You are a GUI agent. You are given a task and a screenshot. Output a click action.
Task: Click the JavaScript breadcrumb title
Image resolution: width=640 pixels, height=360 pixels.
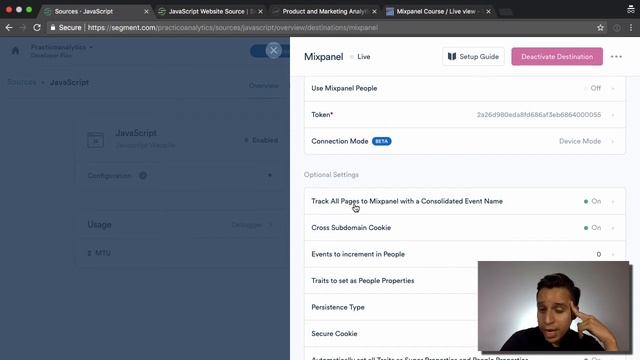(69, 82)
